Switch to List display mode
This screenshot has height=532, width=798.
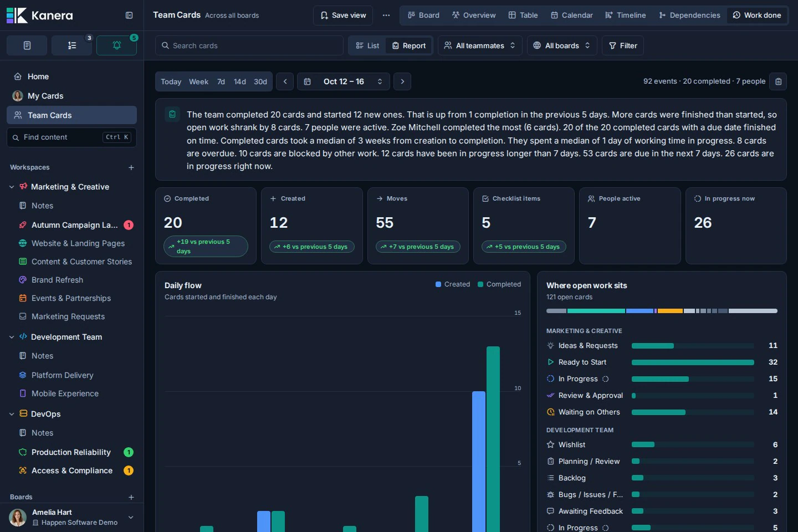[368, 45]
